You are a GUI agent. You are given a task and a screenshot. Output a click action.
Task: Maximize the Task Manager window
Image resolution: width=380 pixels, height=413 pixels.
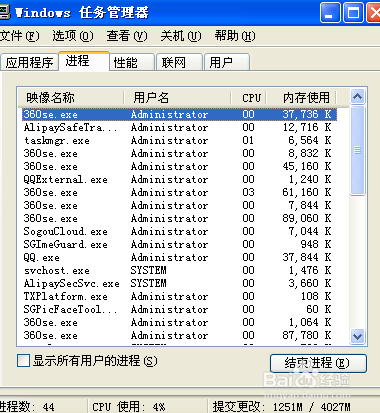(x=353, y=13)
